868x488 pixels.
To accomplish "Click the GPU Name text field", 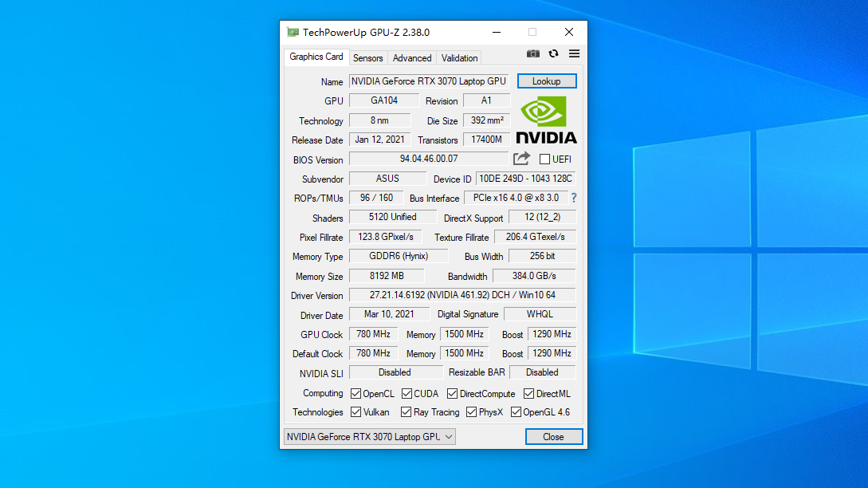I will 428,81.
